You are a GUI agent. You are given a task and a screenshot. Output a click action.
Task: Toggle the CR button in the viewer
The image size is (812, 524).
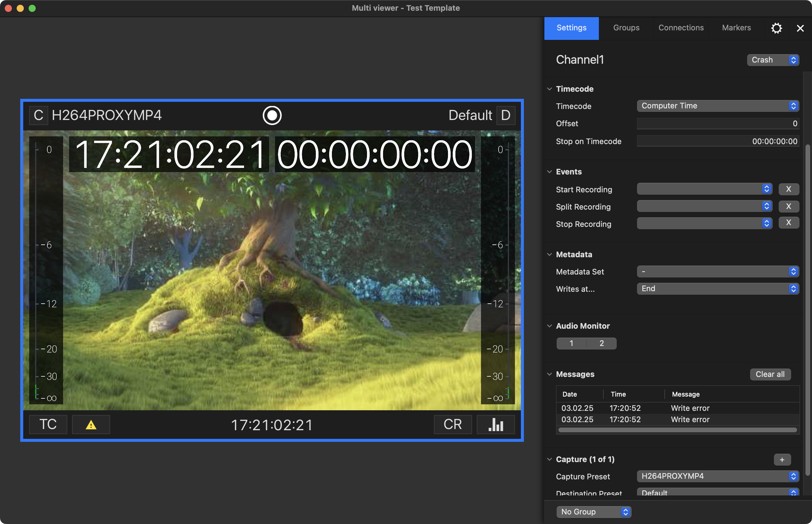pyautogui.click(x=453, y=425)
